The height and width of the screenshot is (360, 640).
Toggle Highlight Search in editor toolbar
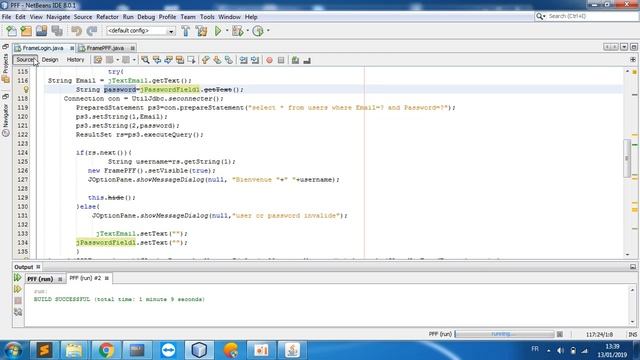180,60
